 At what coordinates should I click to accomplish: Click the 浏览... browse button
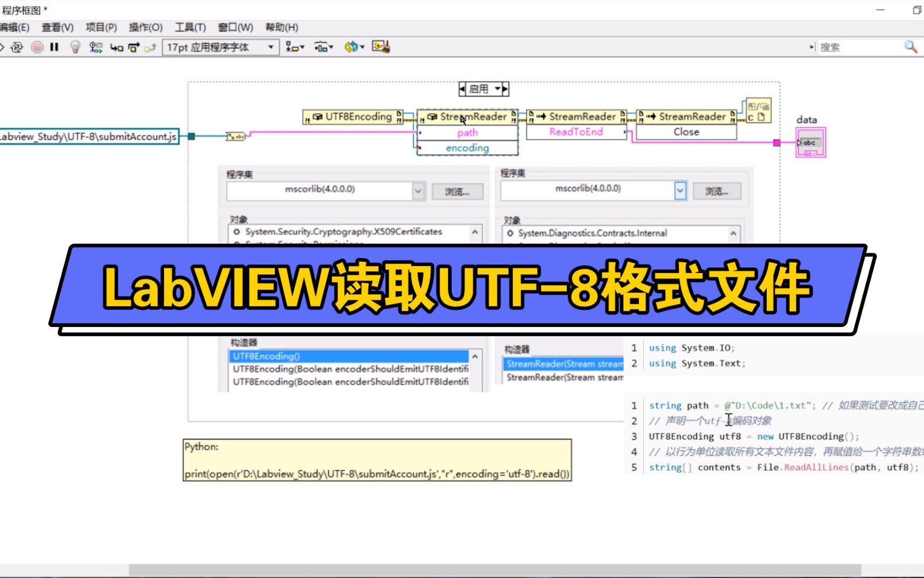[x=458, y=191]
